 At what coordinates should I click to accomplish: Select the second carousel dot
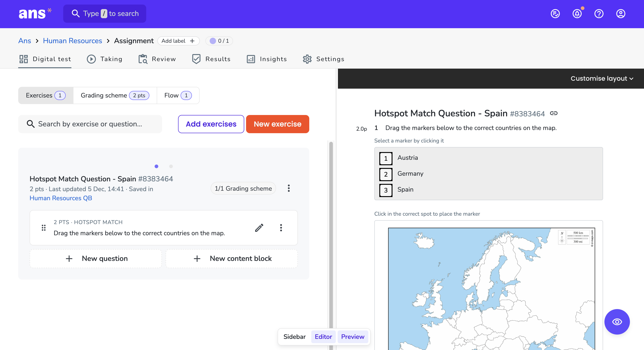pos(171,166)
